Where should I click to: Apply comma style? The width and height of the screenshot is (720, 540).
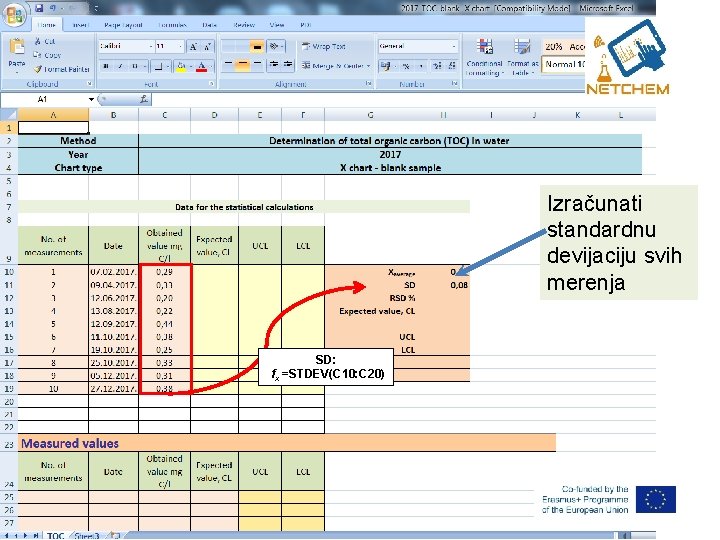421,66
